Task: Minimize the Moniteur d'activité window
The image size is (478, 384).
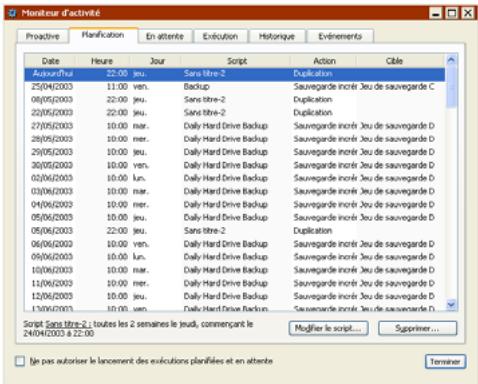Action: coord(436,13)
